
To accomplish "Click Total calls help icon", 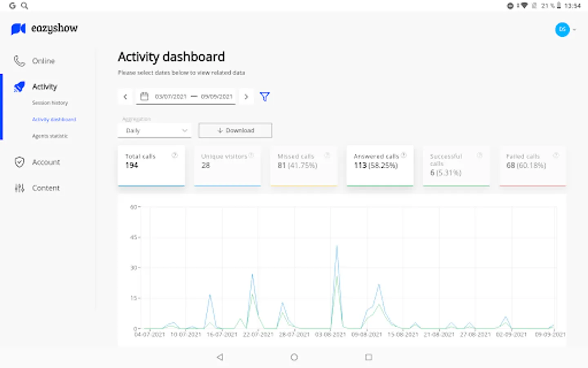I will 175,155.
